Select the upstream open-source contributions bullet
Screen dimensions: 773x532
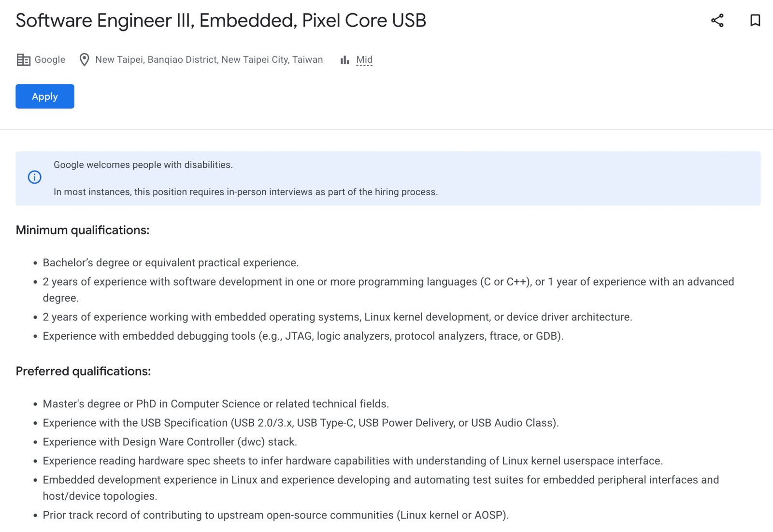[x=276, y=515]
